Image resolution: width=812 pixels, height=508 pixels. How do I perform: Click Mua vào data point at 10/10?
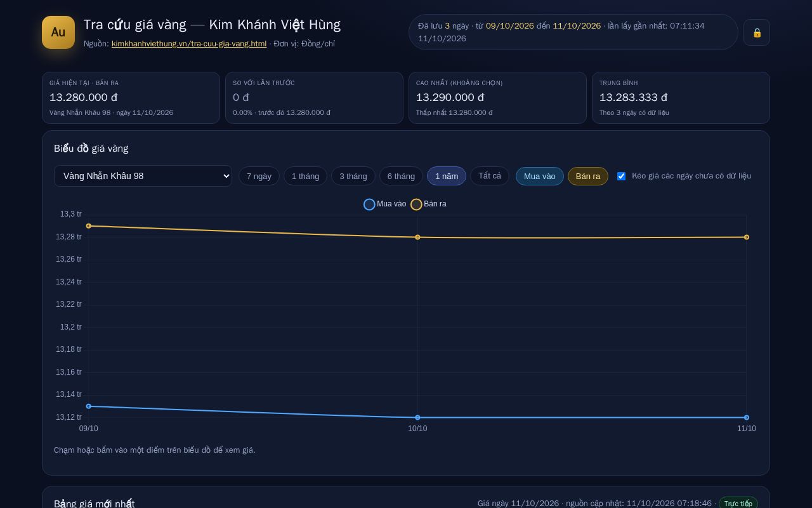(x=417, y=418)
